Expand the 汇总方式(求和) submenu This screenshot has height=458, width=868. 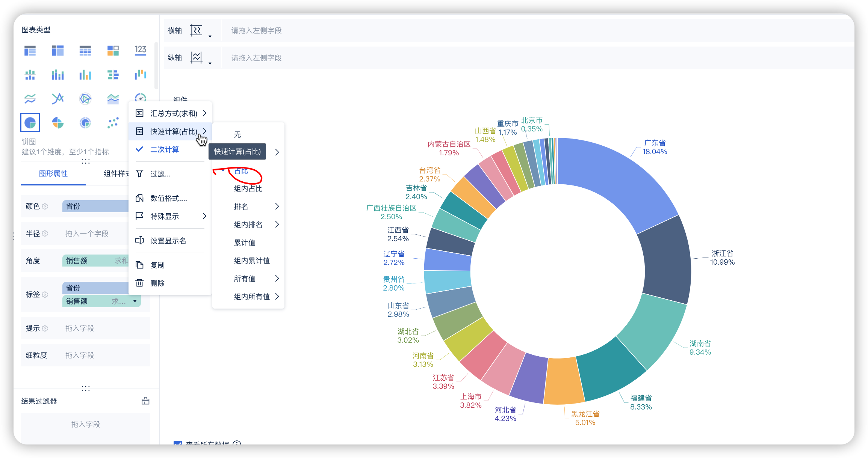coord(170,113)
